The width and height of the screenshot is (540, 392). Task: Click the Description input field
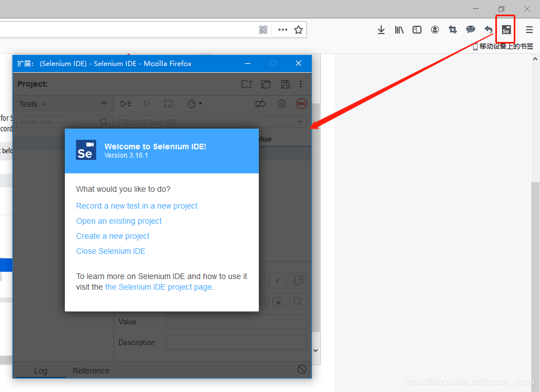coord(236,342)
